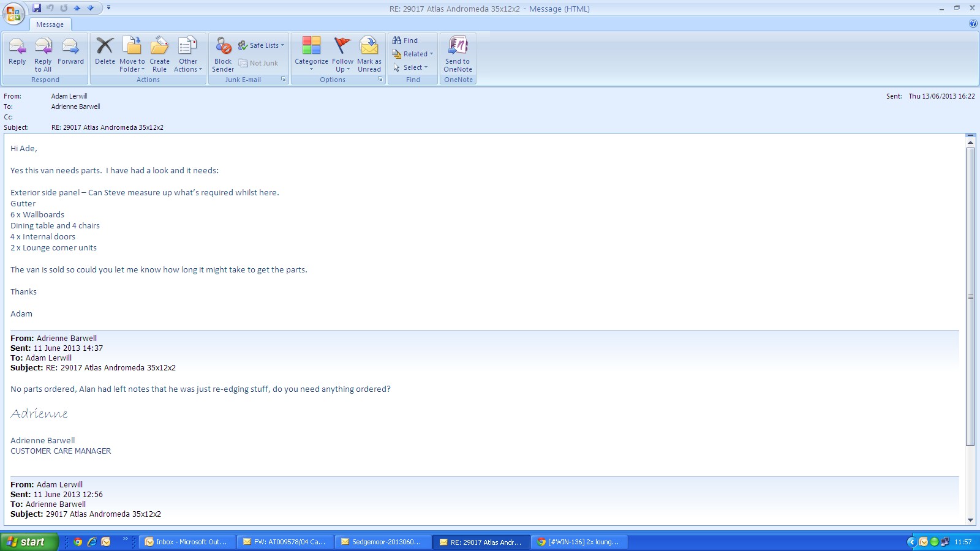The image size is (980, 551).
Task: Open the Windows Start menu
Action: coord(29,542)
